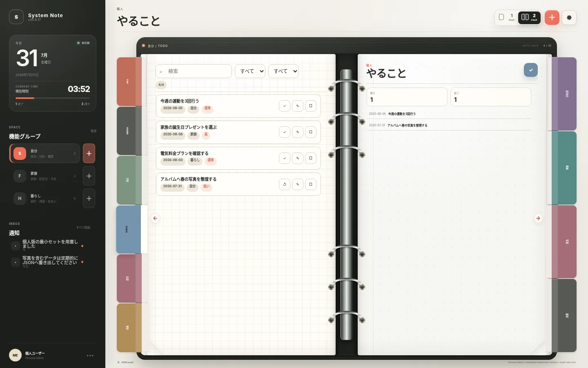Image resolution: width=588 pixels, height=368 pixels.
Task: Select the blue TODO binder tab
Action: point(128,229)
